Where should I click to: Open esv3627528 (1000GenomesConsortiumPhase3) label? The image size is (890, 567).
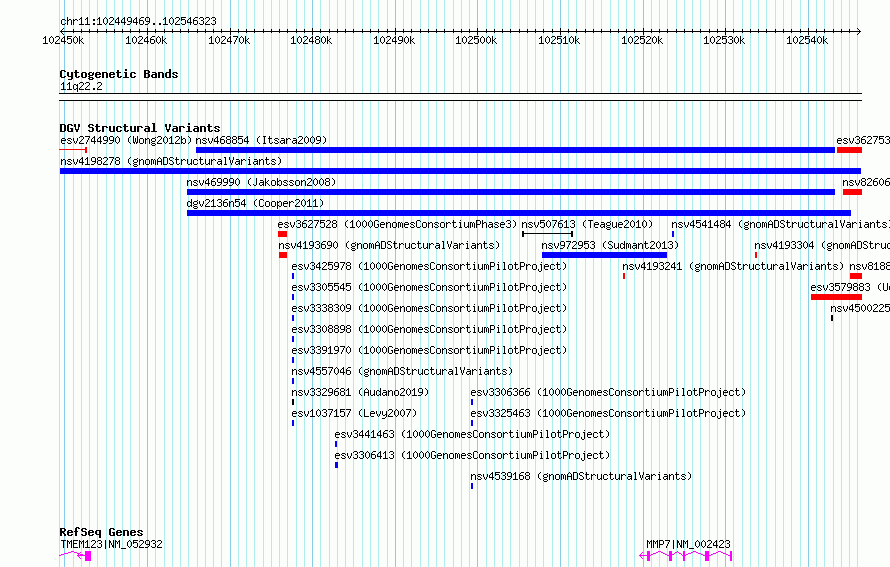coord(397,224)
